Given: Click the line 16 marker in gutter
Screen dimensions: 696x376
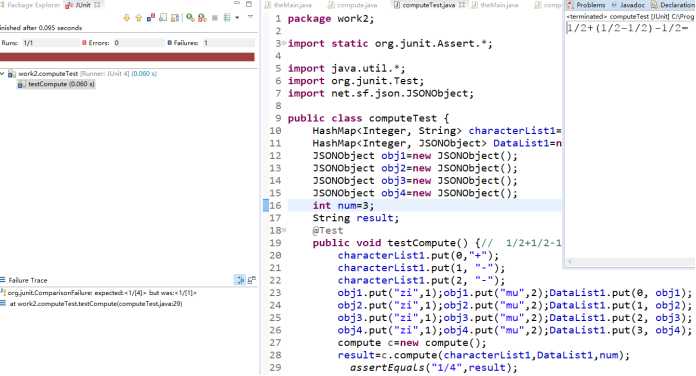Looking at the screenshot, I should click(x=265, y=206).
